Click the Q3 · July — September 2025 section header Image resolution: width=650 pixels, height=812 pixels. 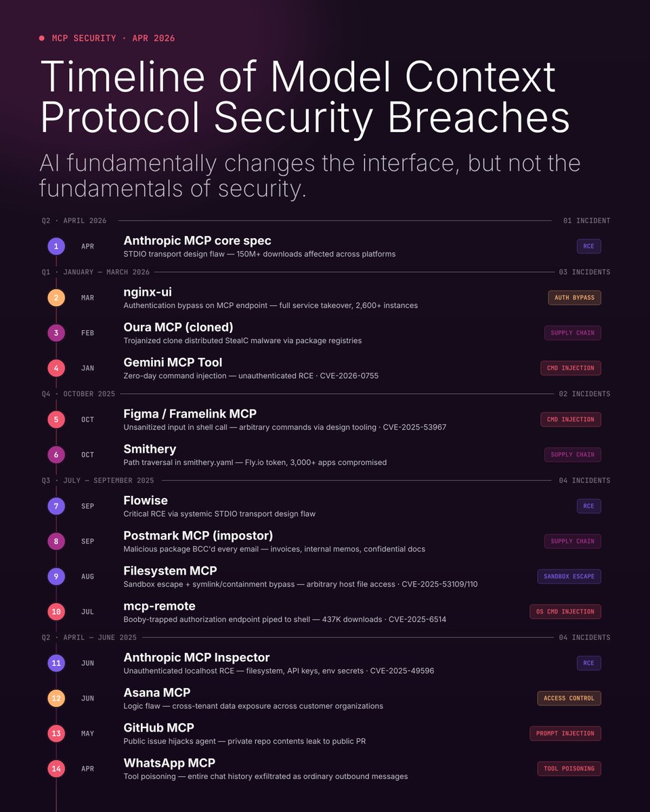97,480
